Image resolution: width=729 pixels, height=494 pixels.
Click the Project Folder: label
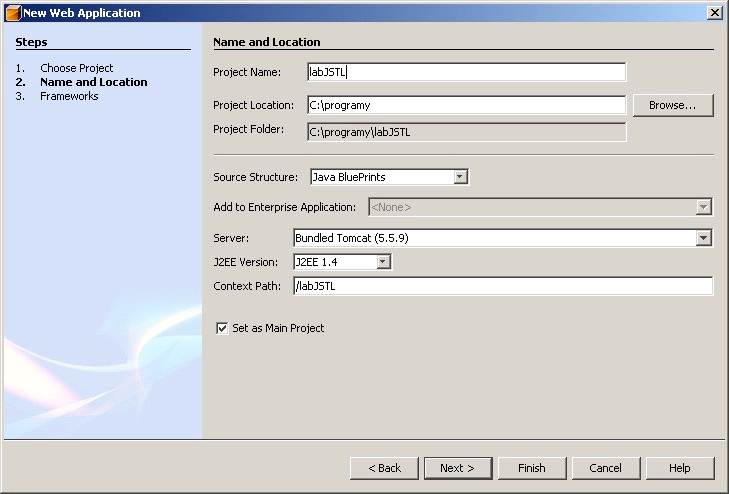pos(248,129)
